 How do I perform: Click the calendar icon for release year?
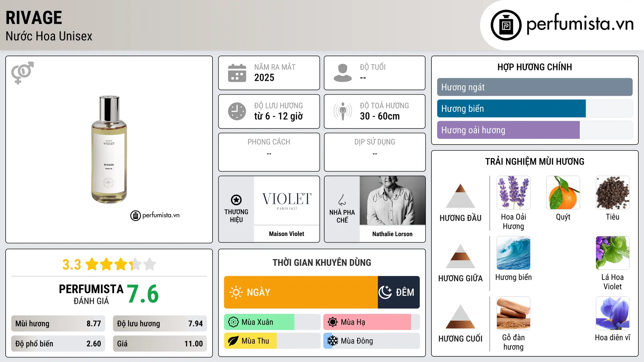pyautogui.click(x=237, y=73)
